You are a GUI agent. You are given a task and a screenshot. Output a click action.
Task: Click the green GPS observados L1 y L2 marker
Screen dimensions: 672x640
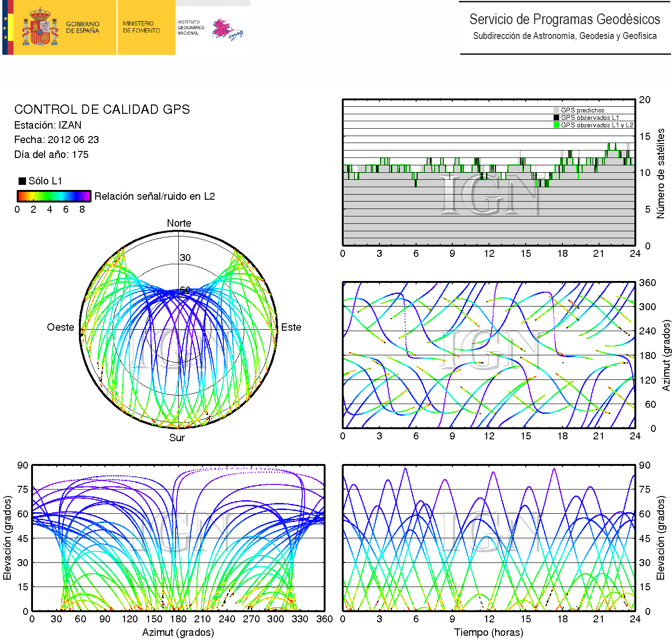pos(556,125)
